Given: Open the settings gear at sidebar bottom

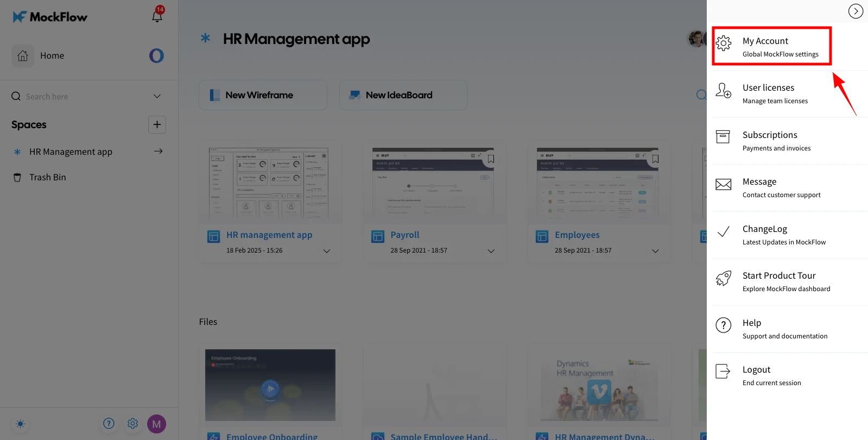Looking at the screenshot, I should click(132, 424).
